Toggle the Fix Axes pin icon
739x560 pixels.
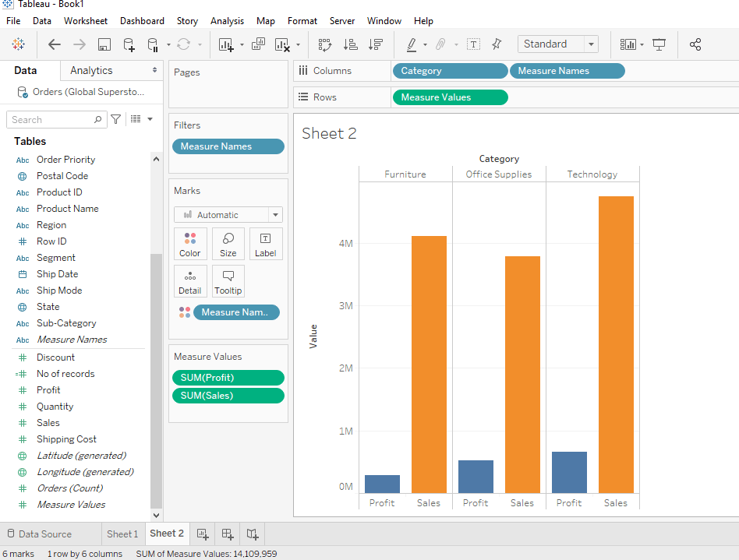pos(497,44)
